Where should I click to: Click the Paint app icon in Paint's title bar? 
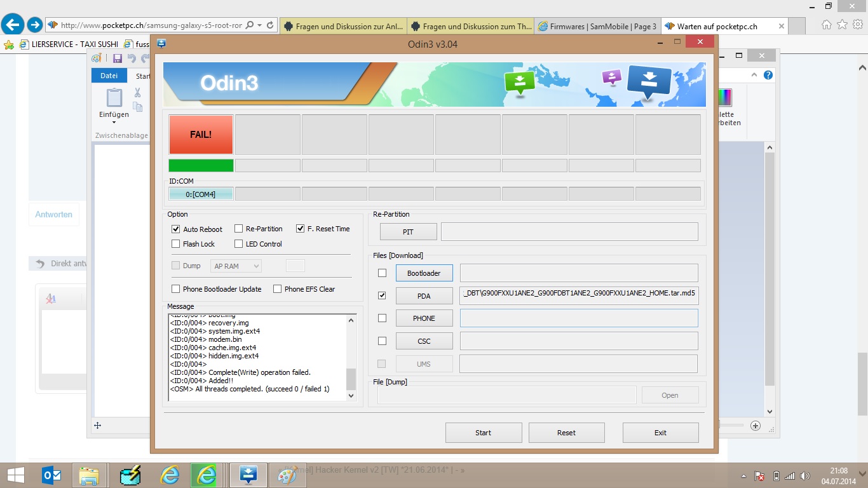[x=97, y=58]
